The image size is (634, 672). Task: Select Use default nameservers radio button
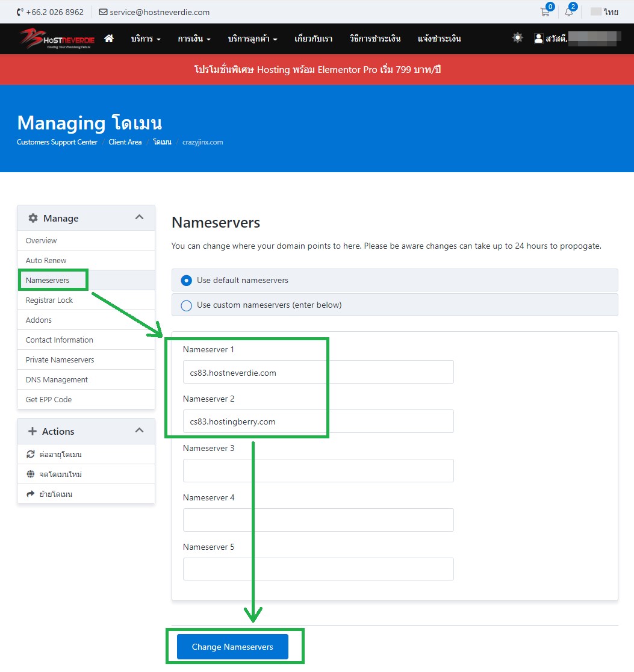point(187,280)
